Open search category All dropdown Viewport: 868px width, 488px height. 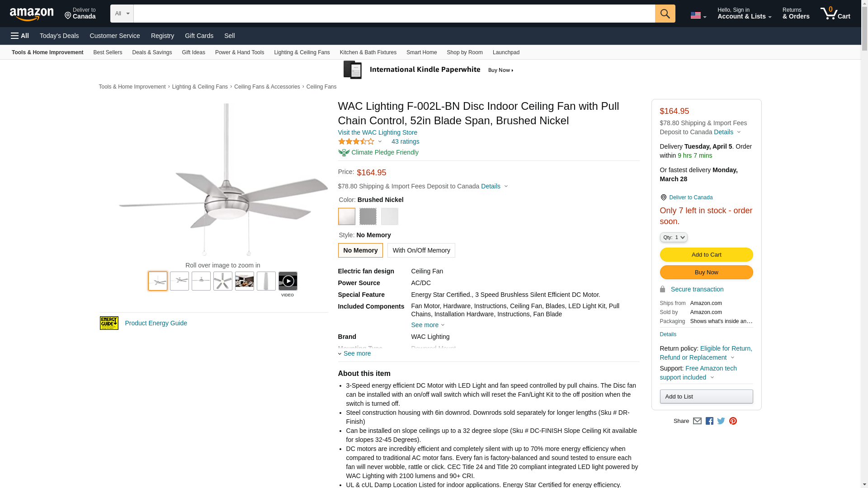(x=122, y=14)
